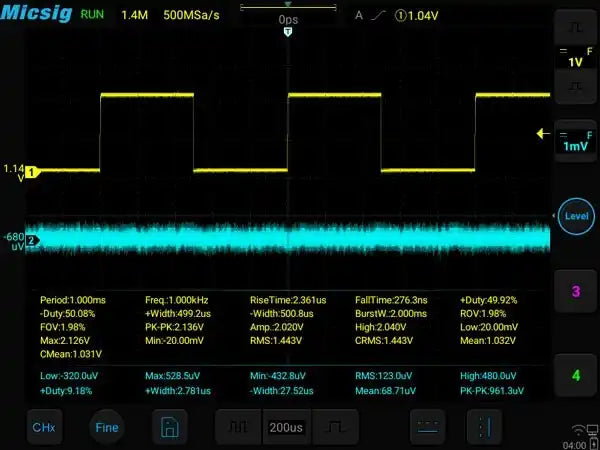
Task: Open the horizontal cursor lines icon
Action: (x=427, y=427)
